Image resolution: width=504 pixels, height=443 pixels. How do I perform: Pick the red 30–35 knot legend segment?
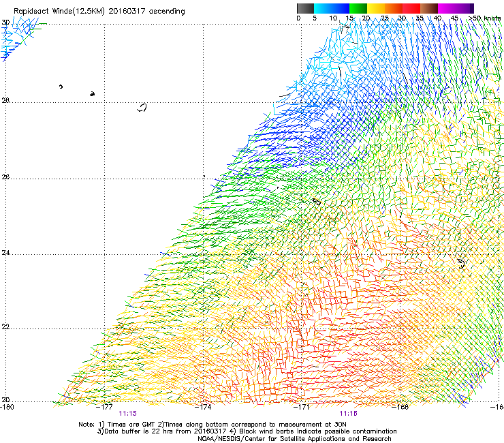point(411,8)
